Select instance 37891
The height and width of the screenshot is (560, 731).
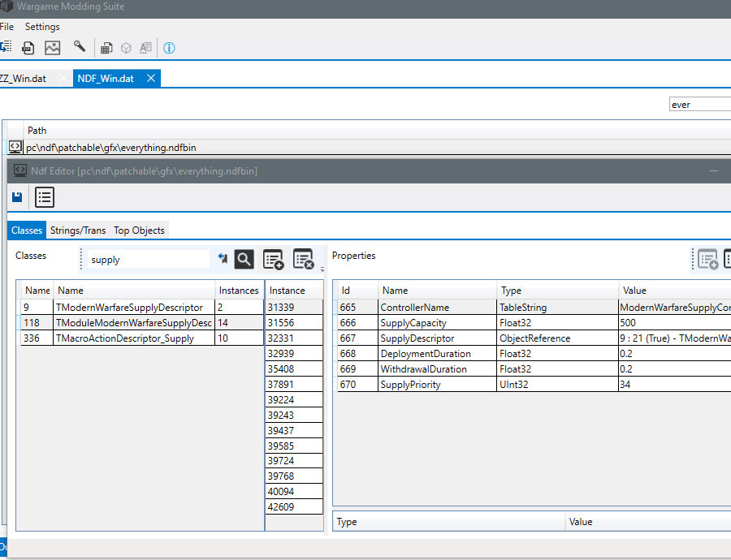pyautogui.click(x=294, y=385)
